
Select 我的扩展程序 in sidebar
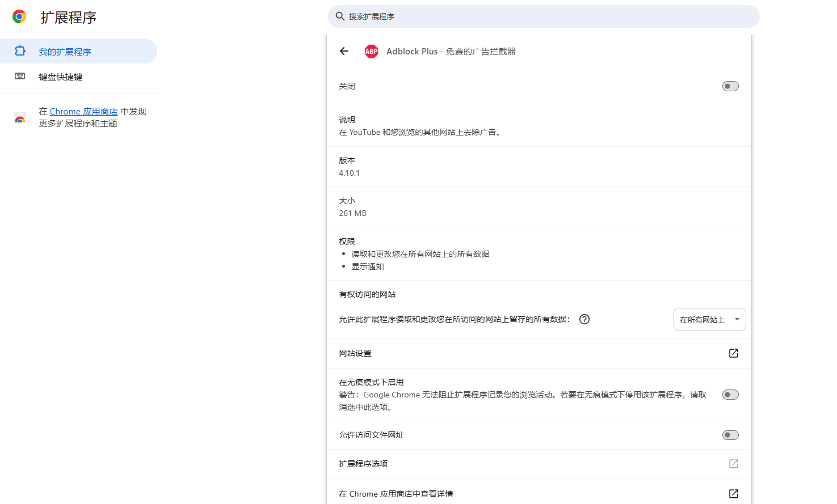click(78, 51)
